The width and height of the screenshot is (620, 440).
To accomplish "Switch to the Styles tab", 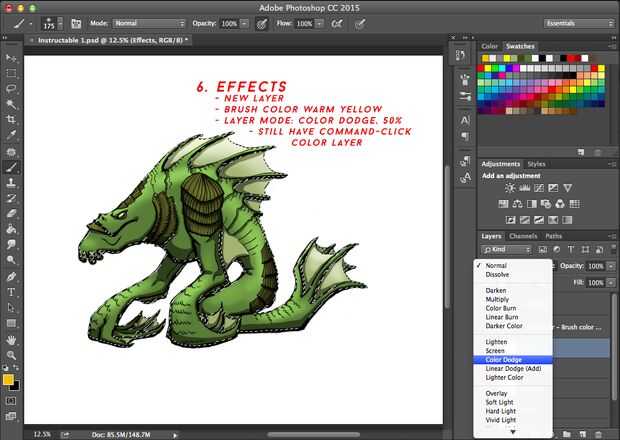I will (537, 164).
